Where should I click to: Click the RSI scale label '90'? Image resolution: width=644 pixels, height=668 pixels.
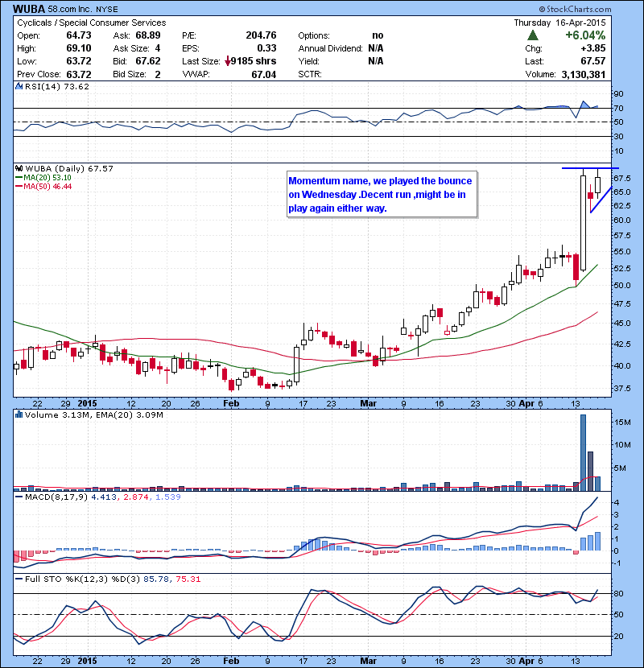click(618, 93)
